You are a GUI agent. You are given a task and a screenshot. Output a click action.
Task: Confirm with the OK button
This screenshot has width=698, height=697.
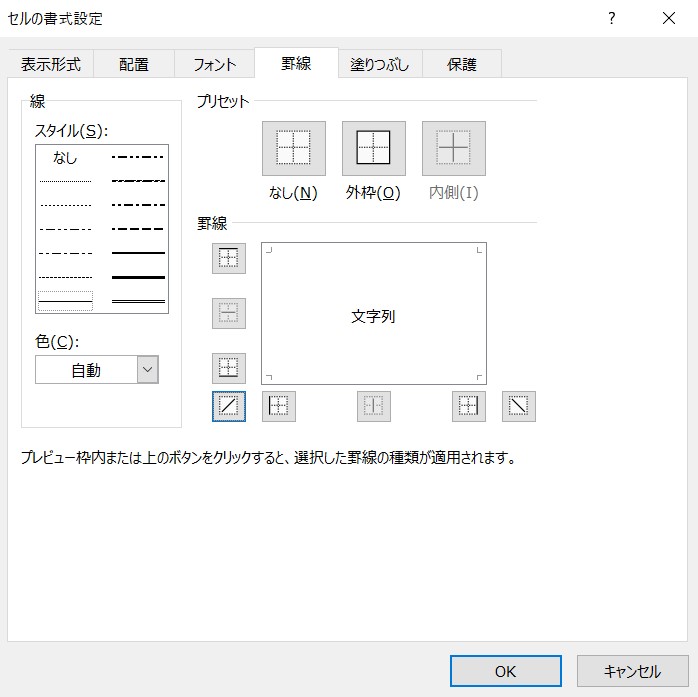coord(506,671)
